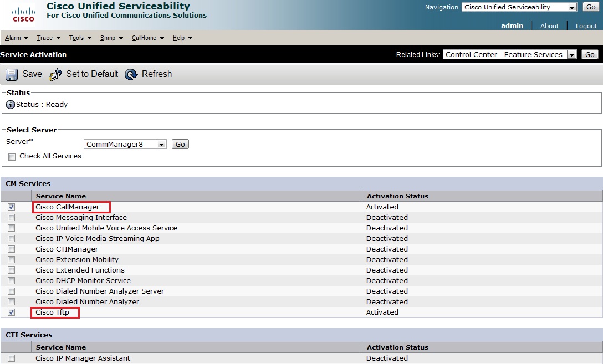Open the Trace menu

pos(48,38)
